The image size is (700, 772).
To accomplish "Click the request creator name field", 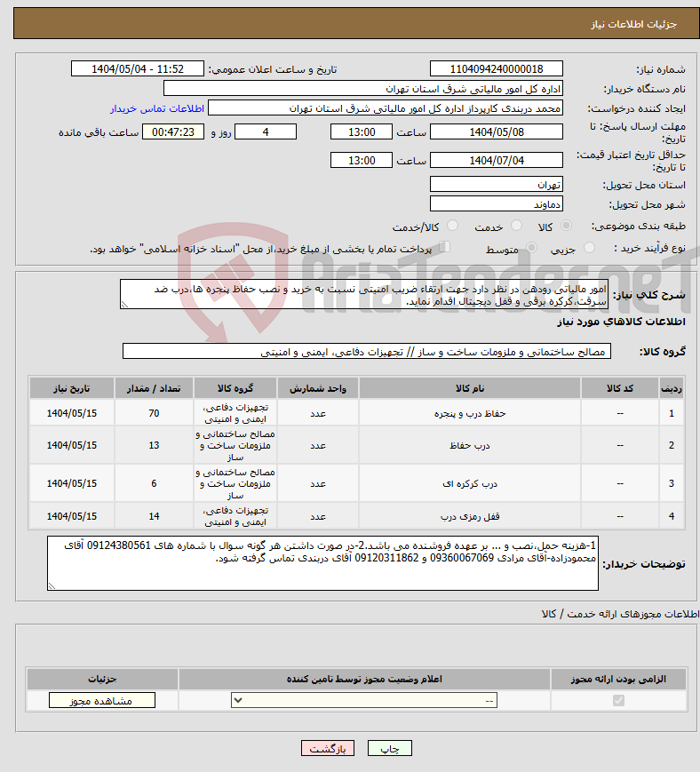I will pos(386,108).
